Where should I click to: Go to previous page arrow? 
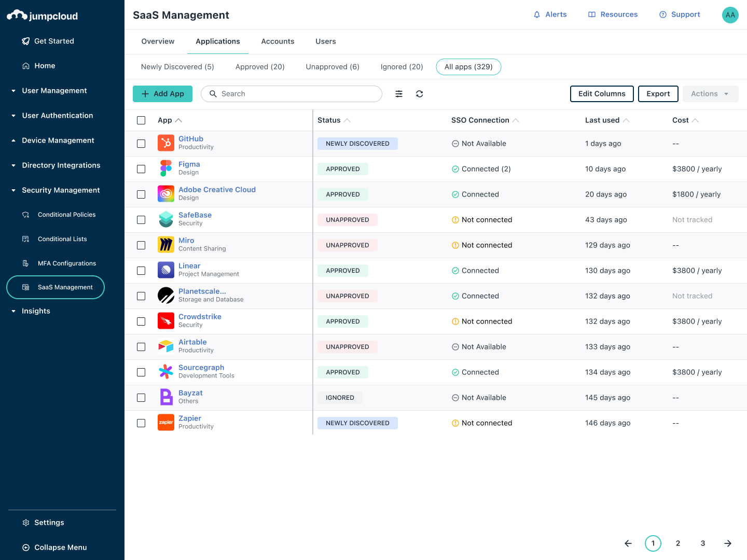coord(628,543)
